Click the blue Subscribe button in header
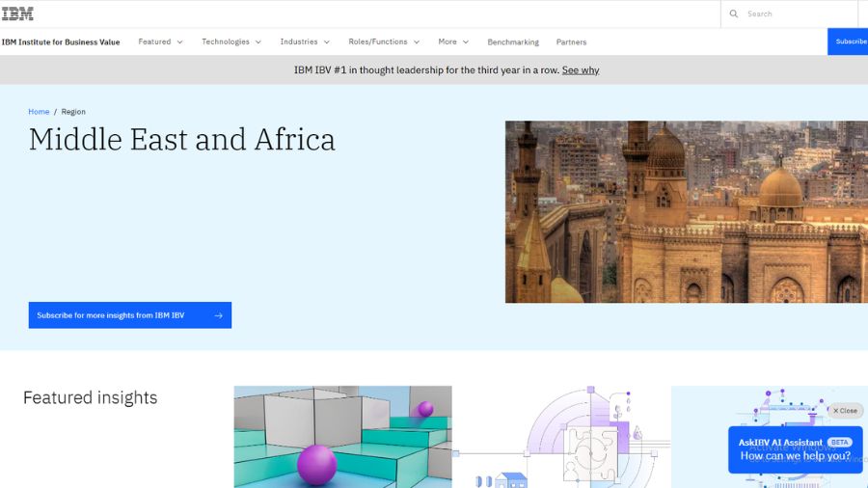The image size is (868, 488). click(848, 41)
